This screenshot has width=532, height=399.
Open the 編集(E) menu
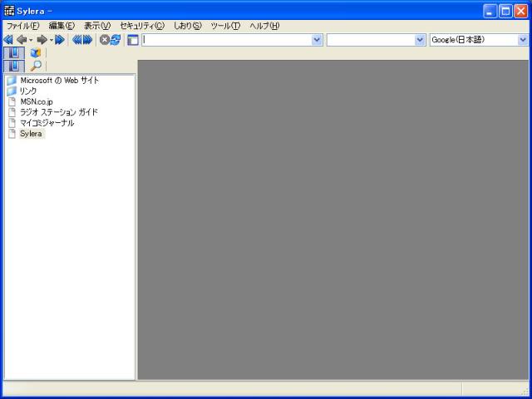tap(62, 26)
